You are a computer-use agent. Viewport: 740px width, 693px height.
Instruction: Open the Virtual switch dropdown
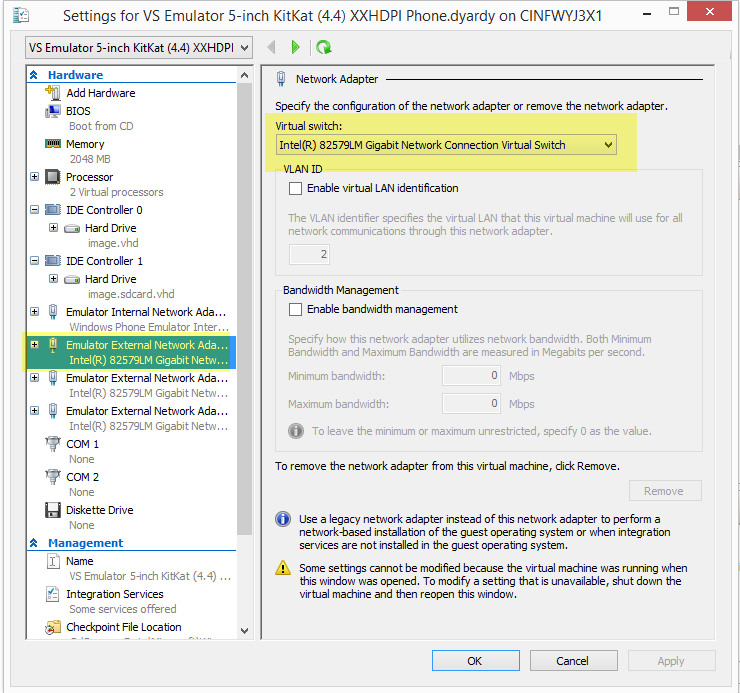[x=446, y=145]
